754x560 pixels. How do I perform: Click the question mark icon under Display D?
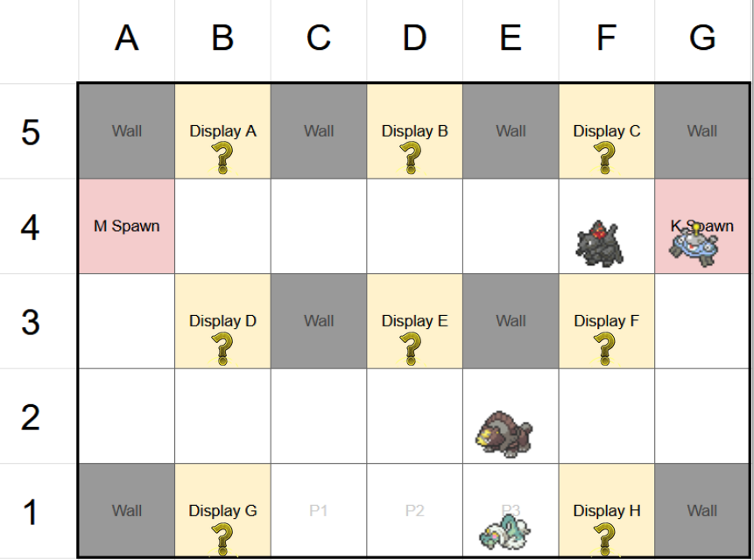tap(223, 347)
